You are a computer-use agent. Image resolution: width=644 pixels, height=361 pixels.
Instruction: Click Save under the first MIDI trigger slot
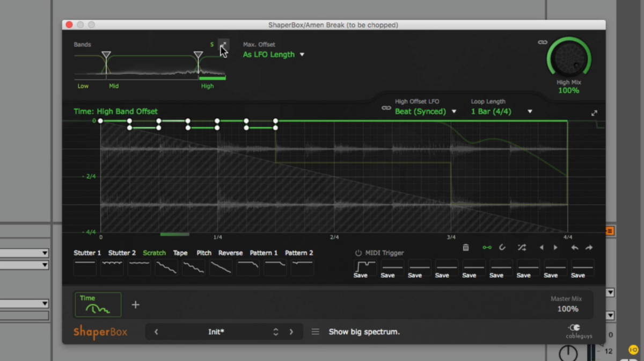pos(361,276)
